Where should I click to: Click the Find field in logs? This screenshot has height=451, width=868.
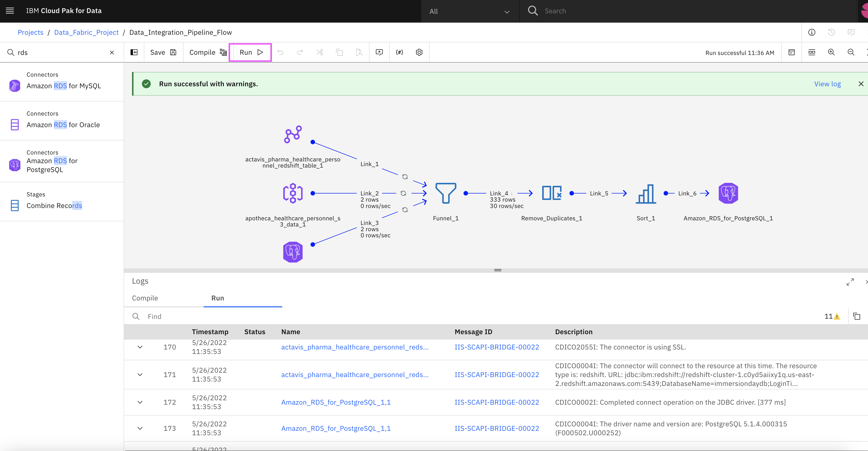tap(472, 316)
